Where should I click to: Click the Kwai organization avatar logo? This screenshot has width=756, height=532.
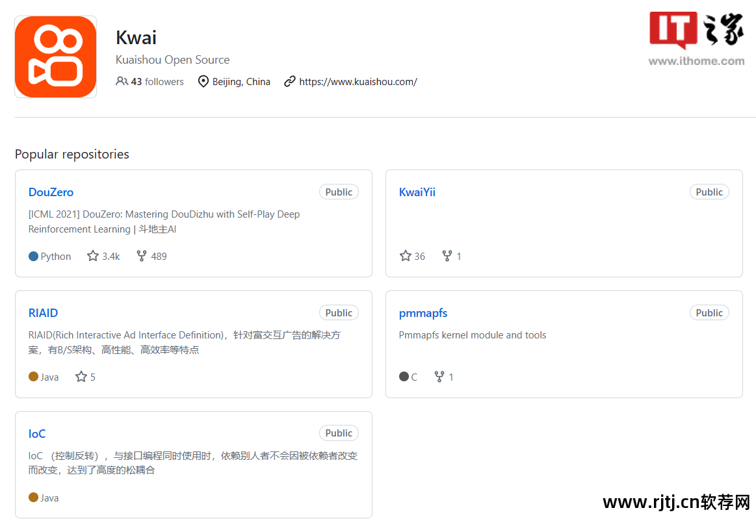click(55, 57)
